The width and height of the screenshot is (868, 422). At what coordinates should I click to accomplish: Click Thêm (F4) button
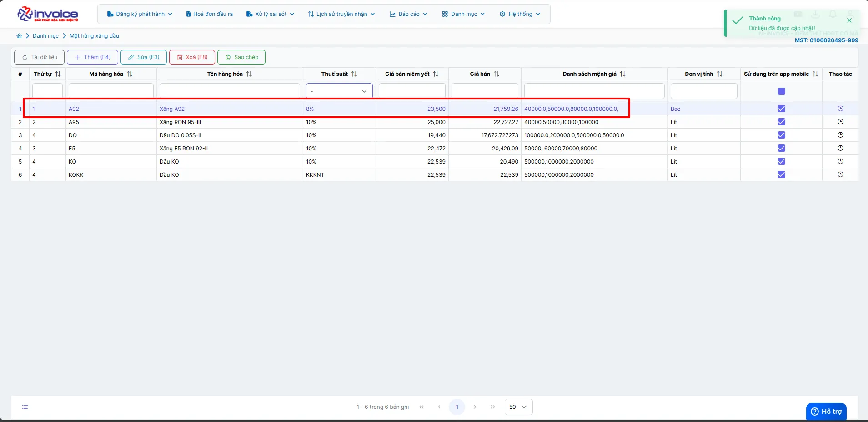[x=93, y=57]
